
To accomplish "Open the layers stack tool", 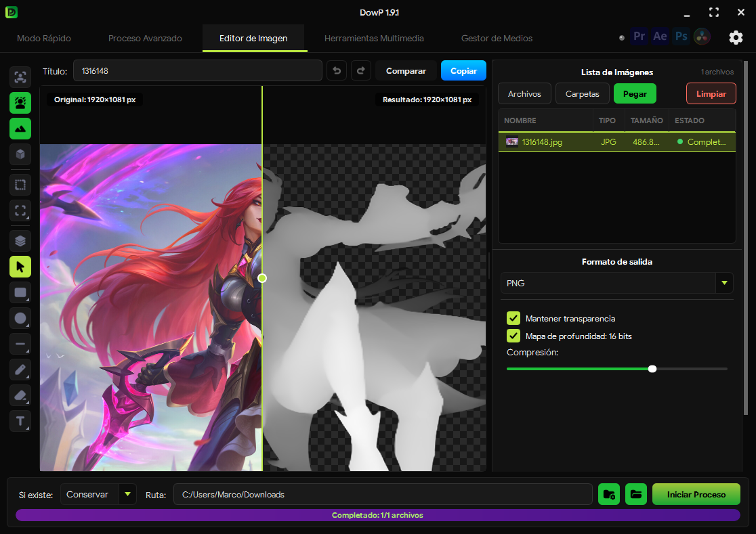I will tap(20, 241).
